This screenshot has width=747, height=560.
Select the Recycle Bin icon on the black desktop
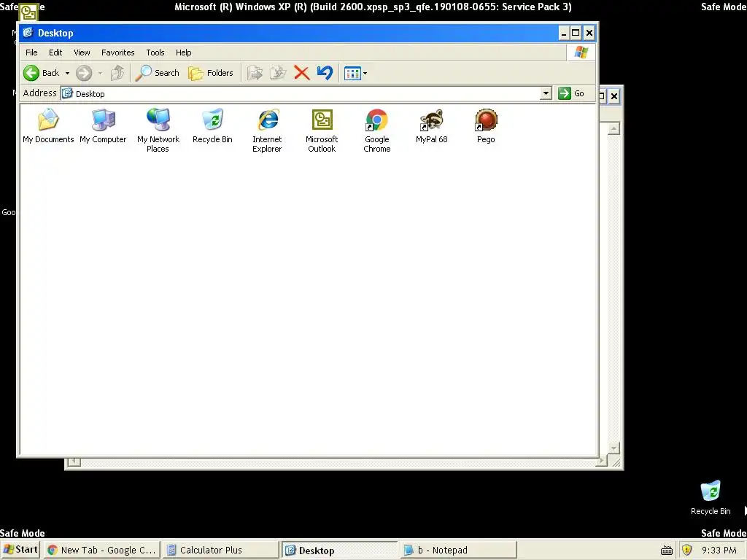(711, 497)
